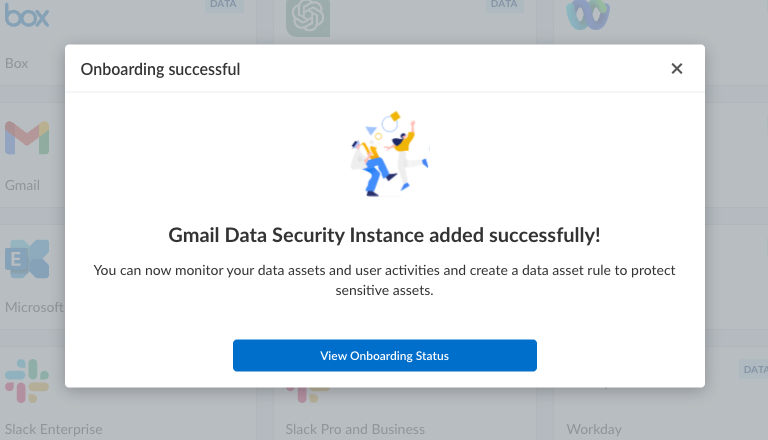This screenshot has width=768, height=440.
Task: Click the Microsoft Exchange icon
Action: 27,260
